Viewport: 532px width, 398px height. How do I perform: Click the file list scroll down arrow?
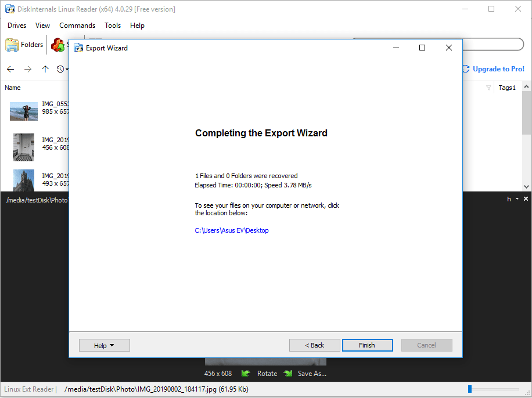[527, 186]
